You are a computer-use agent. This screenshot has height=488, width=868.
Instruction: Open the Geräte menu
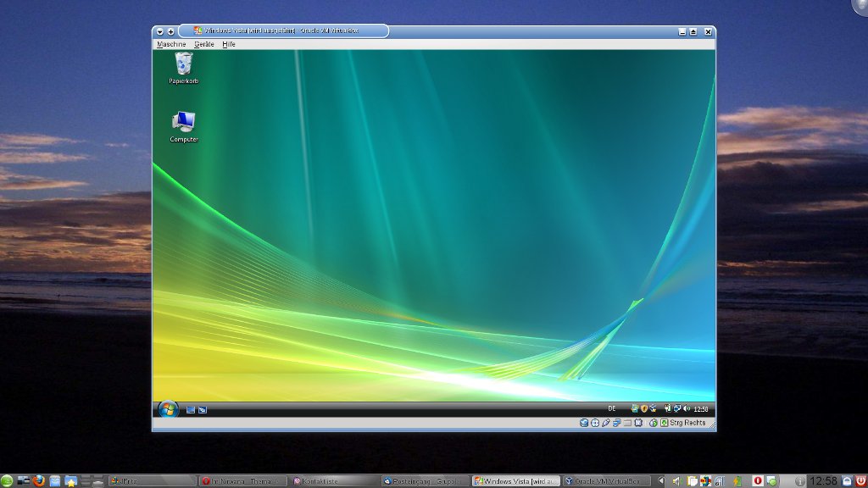(x=203, y=44)
